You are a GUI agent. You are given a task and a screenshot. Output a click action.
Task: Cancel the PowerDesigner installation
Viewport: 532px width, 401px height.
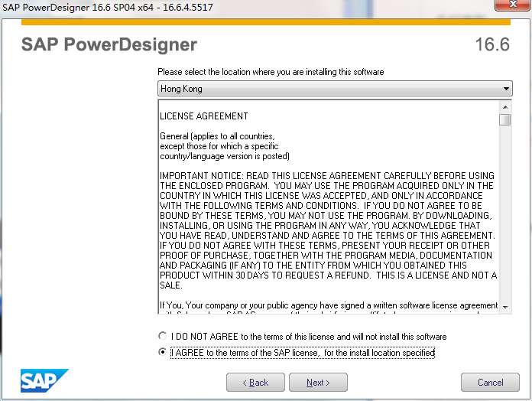click(x=490, y=383)
